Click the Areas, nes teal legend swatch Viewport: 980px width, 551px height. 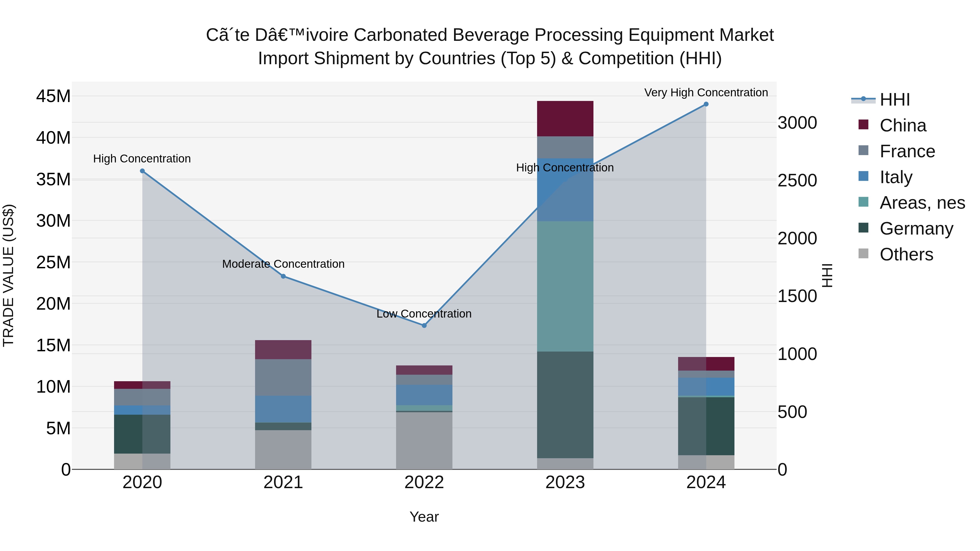tap(863, 202)
